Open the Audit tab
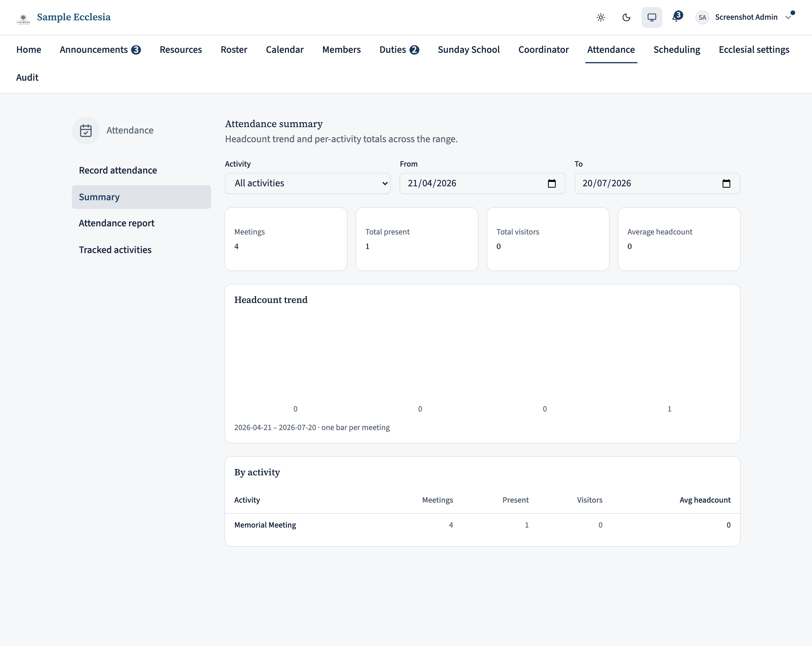Image resolution: width=812 pixels, height=646 pixels. click(x=27, y=77)
